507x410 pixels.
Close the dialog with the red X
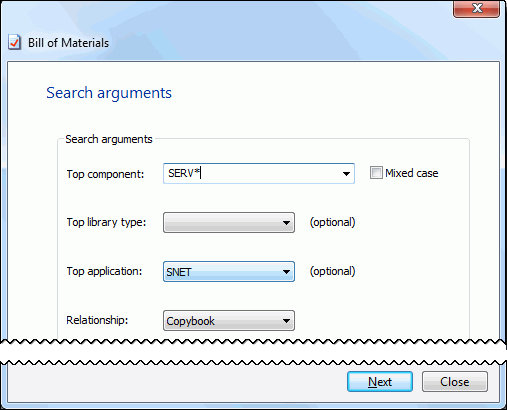click(x=476, y=8)
